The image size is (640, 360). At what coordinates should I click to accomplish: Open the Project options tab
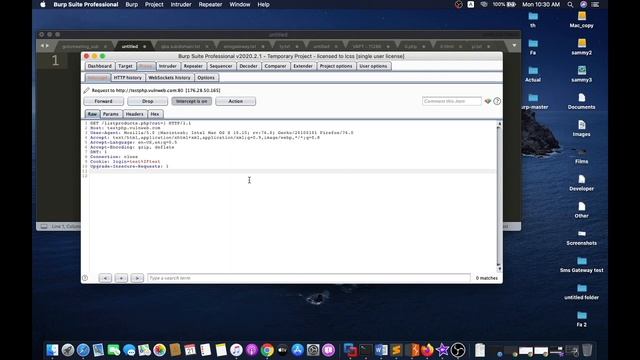click(x=336, y=66)
